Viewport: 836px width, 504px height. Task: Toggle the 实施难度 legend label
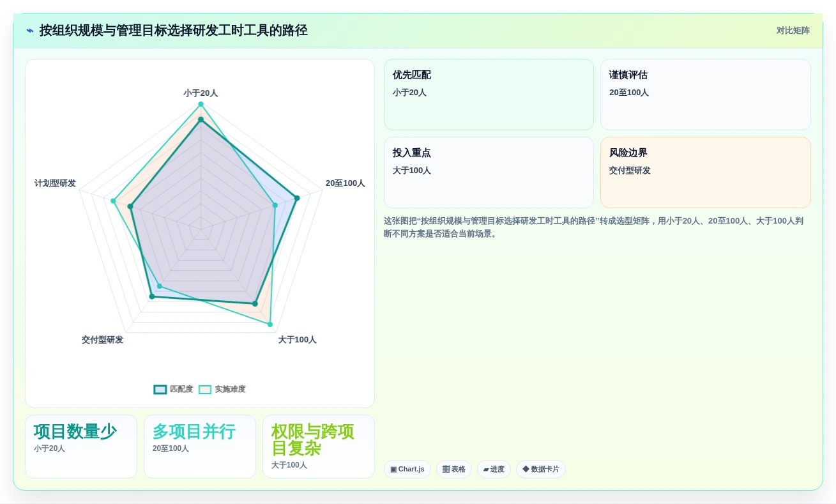pos(230,390)
